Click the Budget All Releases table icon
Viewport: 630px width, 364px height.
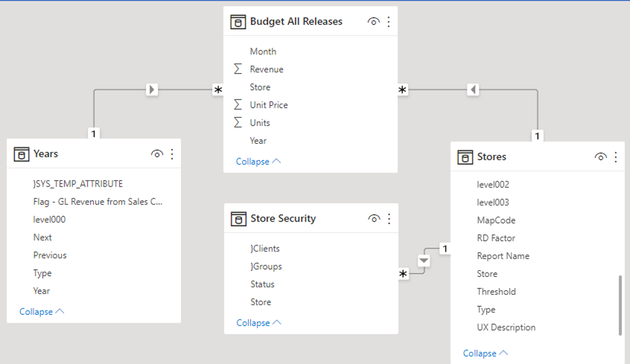click(x=238, y=22)
